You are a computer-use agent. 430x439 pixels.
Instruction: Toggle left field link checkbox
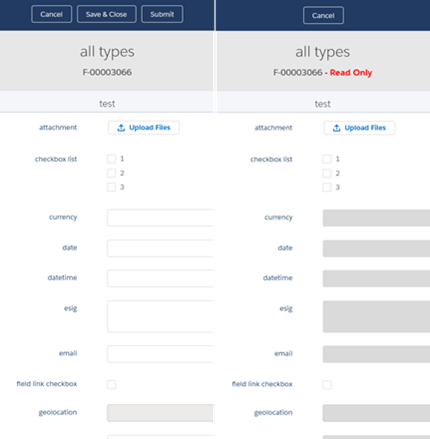pyautogui.click(x=111, y=384)
